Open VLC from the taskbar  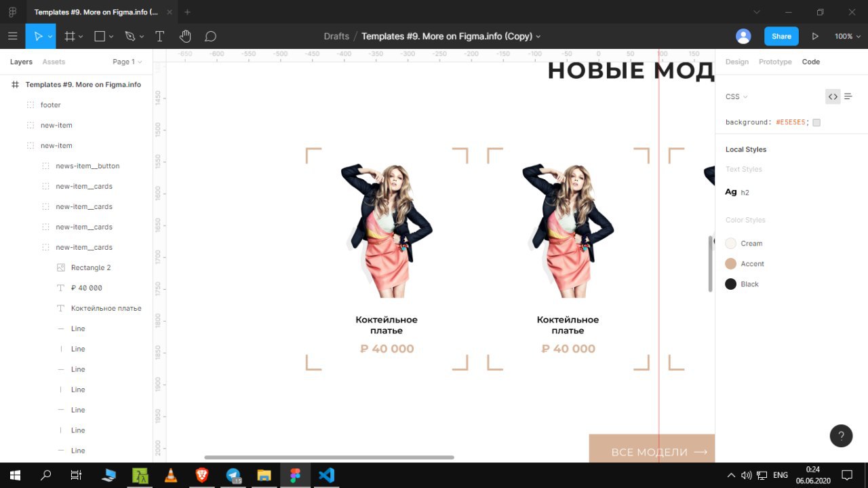point(171,475)
